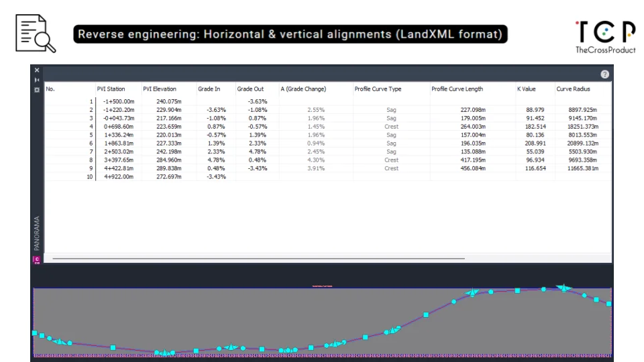
Task: Click the magnifier document icon at top left
Action: point(35,34)
